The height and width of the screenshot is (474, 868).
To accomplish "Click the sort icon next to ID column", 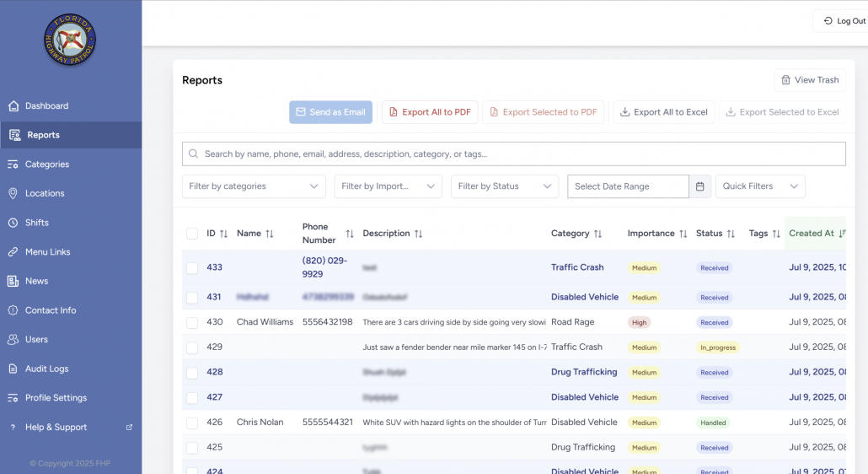I will pyautogui.click(x=224, y=234).
